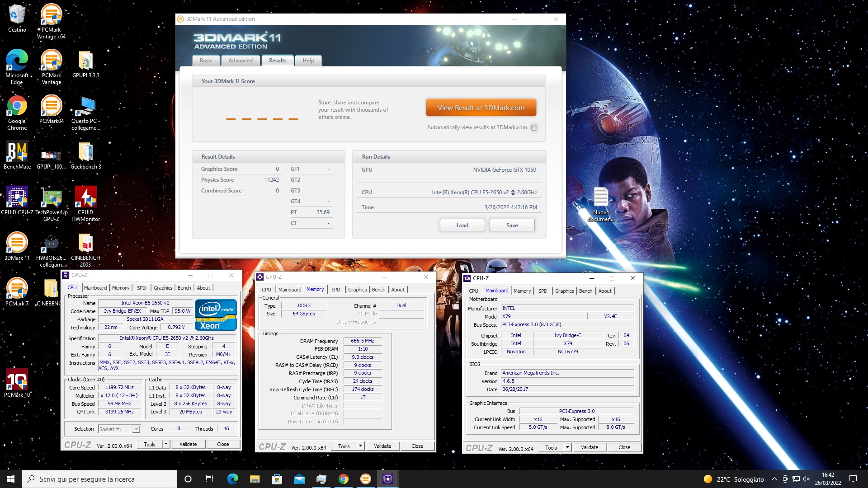868x488 pixels.
Task: Open Graphics tab in middle CPU-Z window
Action: (358, 290)
